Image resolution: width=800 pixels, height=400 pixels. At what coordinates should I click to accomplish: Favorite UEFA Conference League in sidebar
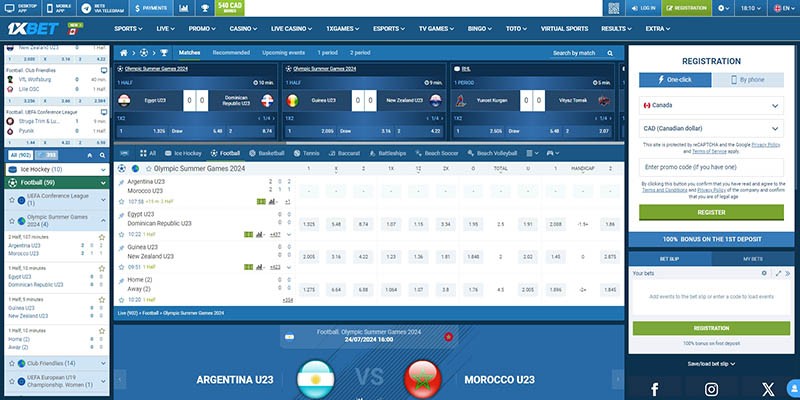[12, 200]
